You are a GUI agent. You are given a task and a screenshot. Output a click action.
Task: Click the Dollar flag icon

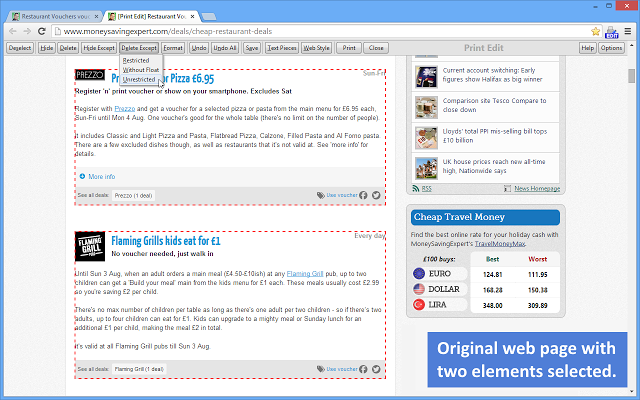pos(419,289)
